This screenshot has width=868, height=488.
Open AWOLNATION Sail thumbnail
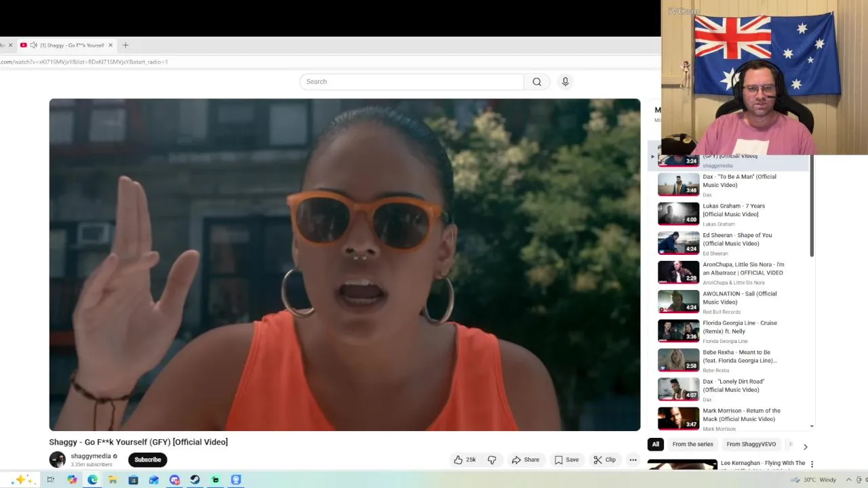click(x=678, y=301)
